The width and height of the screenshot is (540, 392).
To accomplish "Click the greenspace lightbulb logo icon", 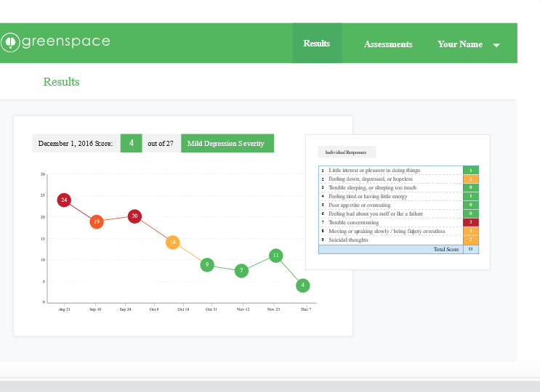I will (10, 42).
